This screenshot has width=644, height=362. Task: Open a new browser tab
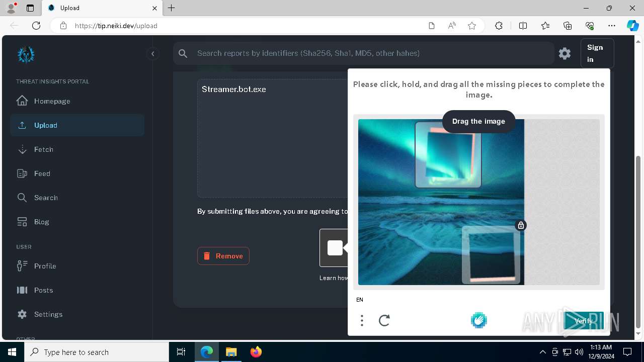coord(172,8)
